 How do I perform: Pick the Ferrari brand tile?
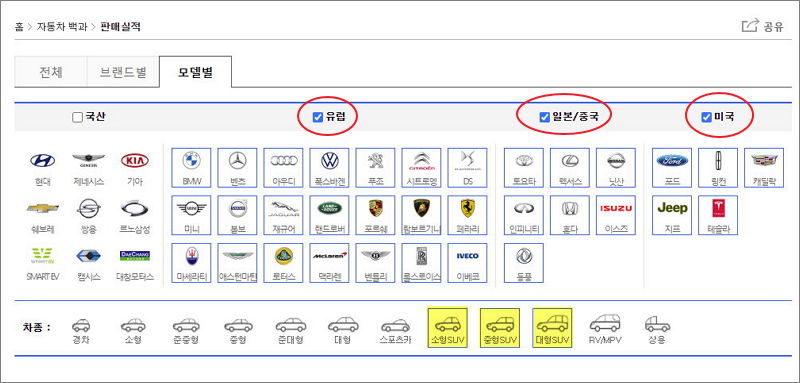coord(467,215)
